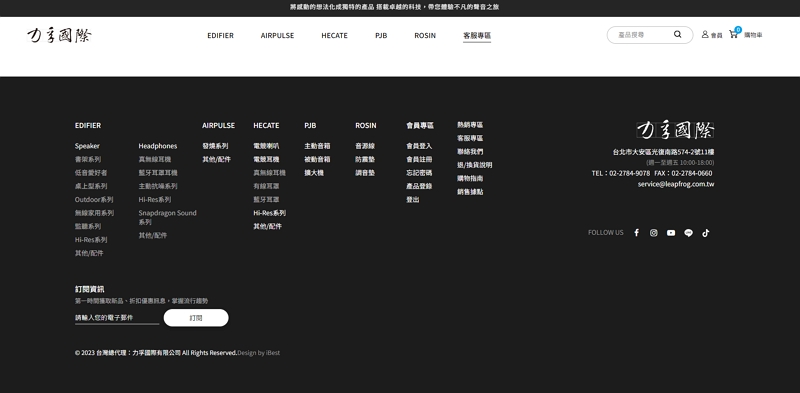This screenshot has height=393, width=800.
Task: Open 會員登入 link
Action: 419,146
